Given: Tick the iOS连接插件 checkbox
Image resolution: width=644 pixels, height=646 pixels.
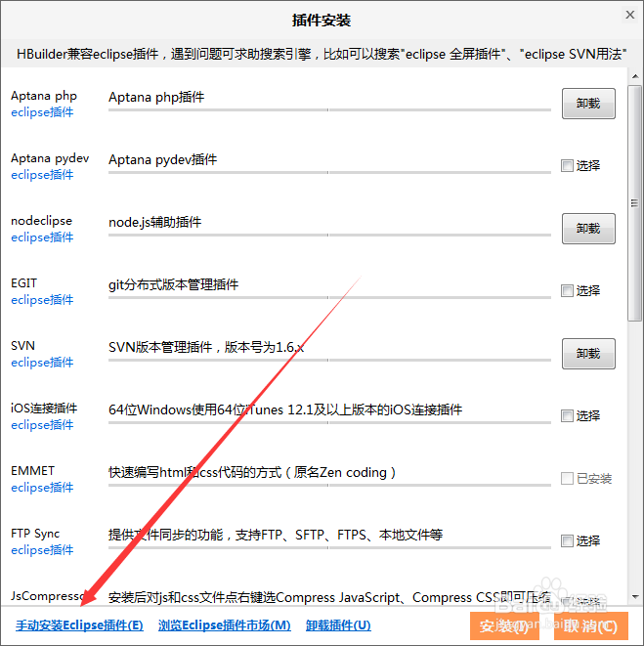Looking at the screenshot, I should click(567, 415).
